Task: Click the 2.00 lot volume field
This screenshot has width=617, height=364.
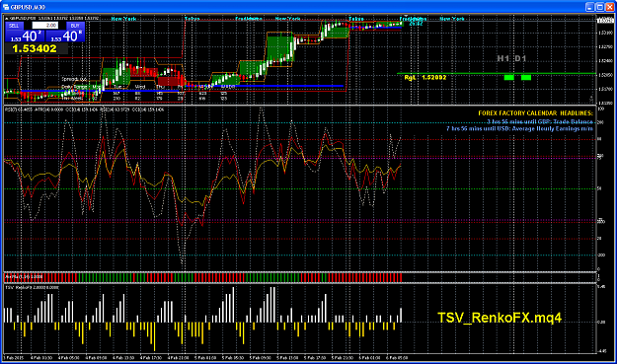Action: pos(45,26)
